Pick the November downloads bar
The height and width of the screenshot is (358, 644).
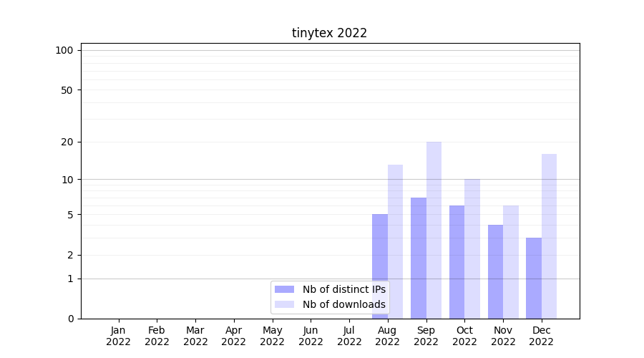(x=511, y=261)
